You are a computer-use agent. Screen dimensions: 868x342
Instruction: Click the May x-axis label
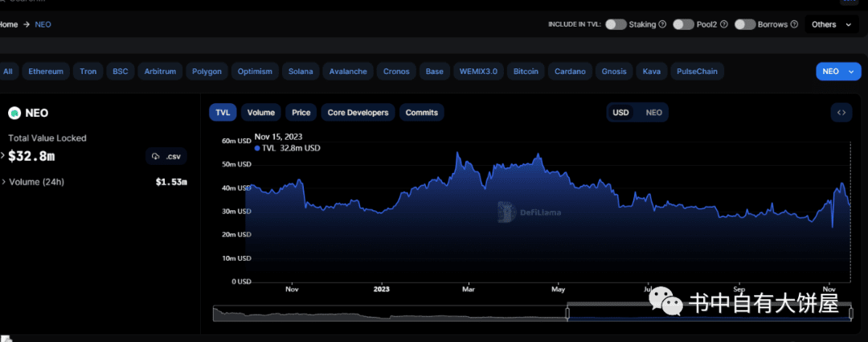tap(558, 290)
